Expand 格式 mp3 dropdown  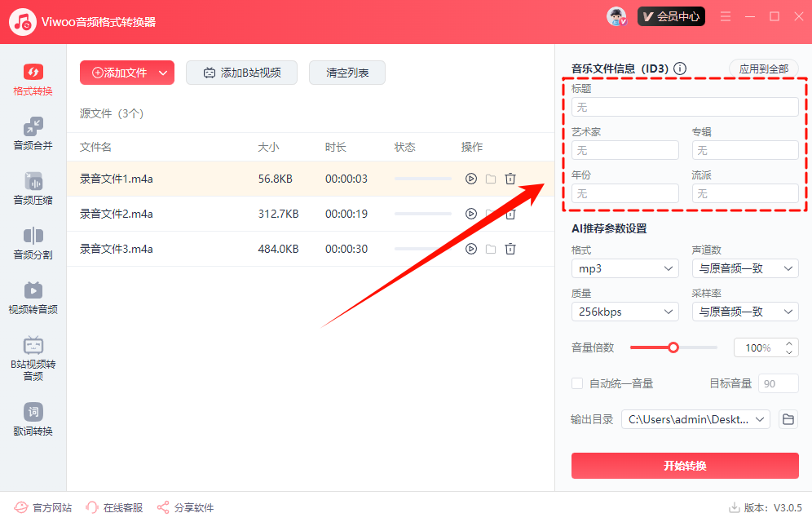pos(624,268)
